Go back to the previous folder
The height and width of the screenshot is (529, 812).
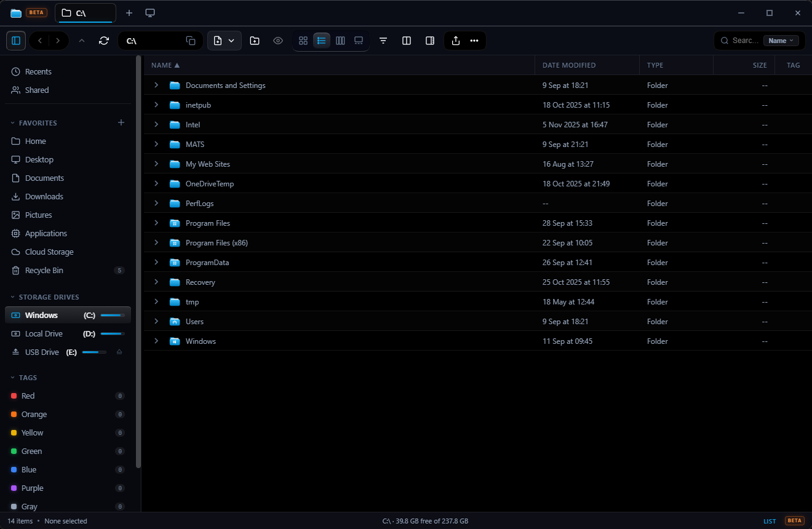pos(40,41)
